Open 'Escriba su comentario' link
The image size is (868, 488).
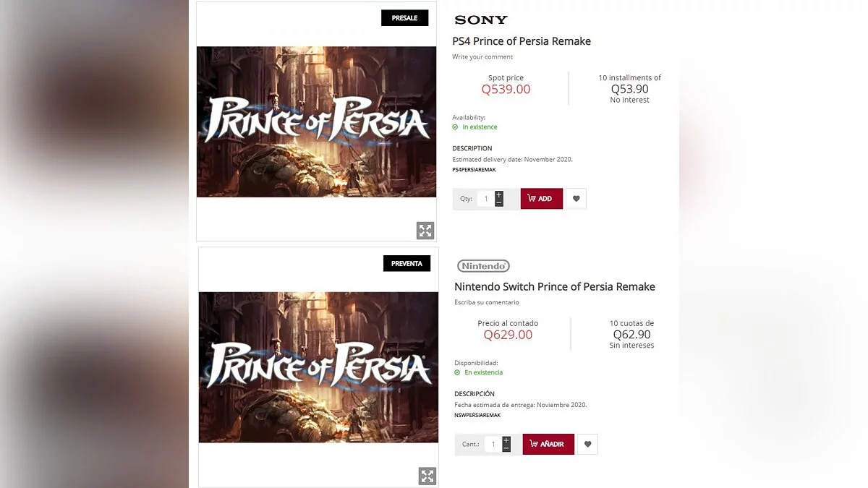[x=486, y=302]
